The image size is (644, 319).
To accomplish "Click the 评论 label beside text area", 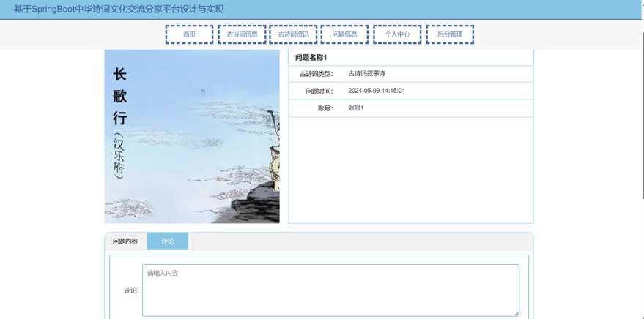I will 130,290.
